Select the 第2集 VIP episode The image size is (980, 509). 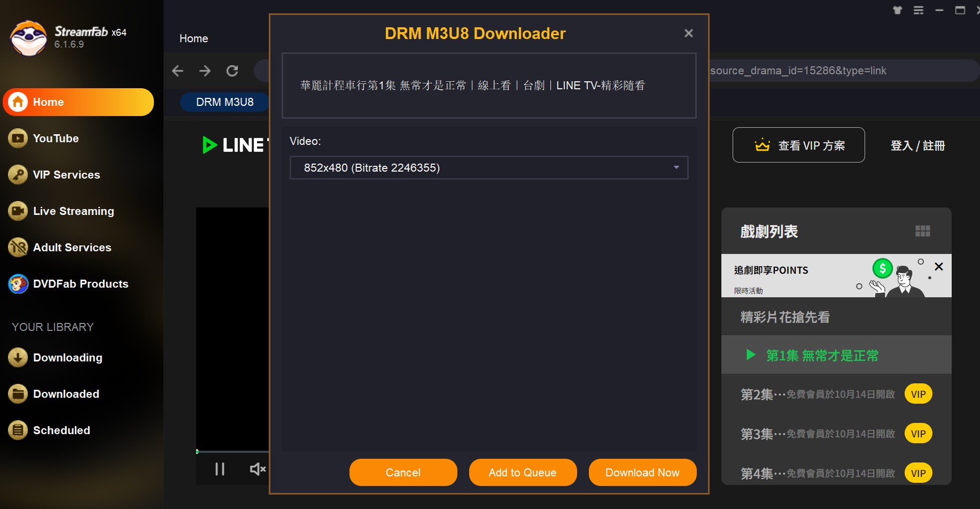click(x=836, y=394)
